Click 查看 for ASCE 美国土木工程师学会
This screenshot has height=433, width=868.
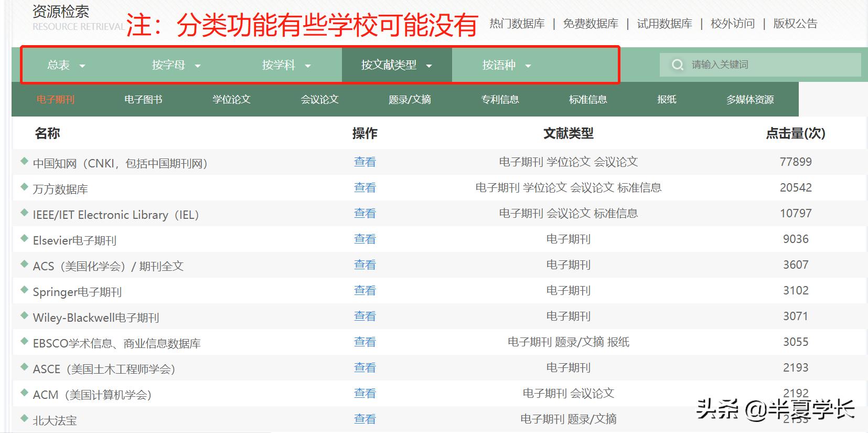coord(365,368)
